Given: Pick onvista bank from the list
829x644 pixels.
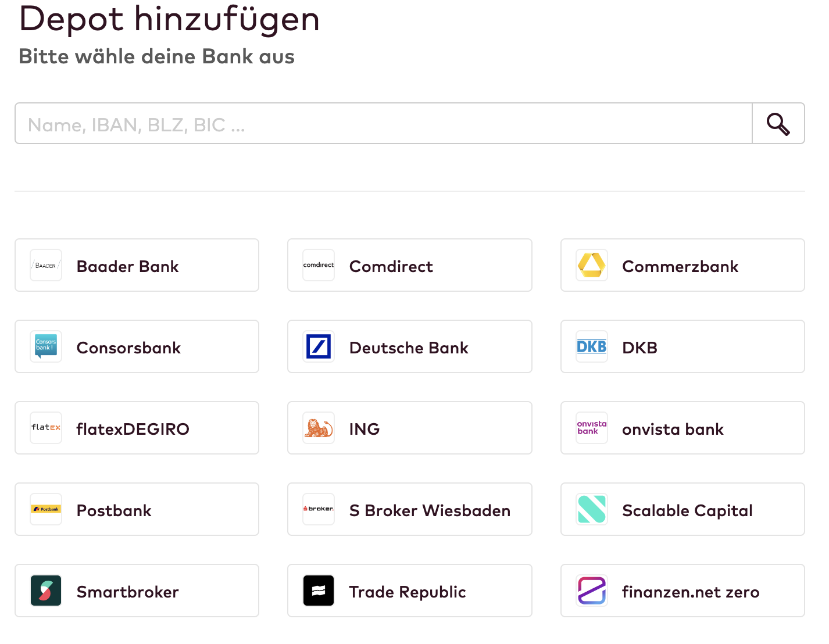Looking at the screenshot, I should click(683, 428).
